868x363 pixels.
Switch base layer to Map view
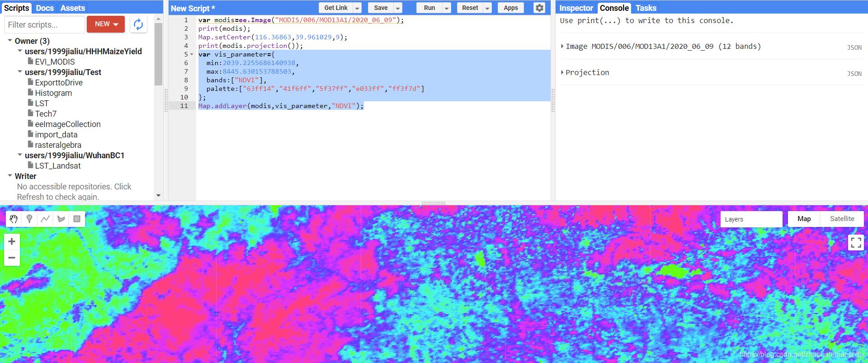coord(804,219)
